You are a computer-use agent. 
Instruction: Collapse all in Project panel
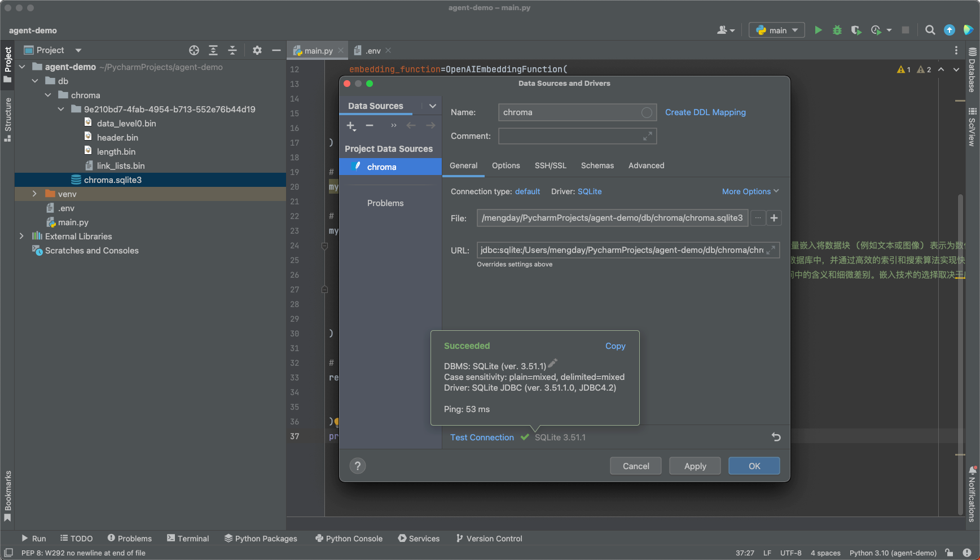coord(232,50)
